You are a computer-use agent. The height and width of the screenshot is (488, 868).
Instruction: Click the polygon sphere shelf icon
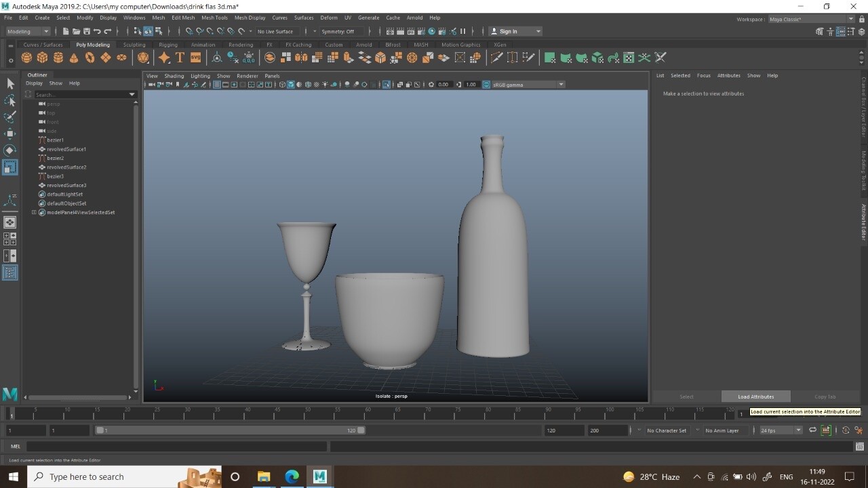(x=28, y=58)
